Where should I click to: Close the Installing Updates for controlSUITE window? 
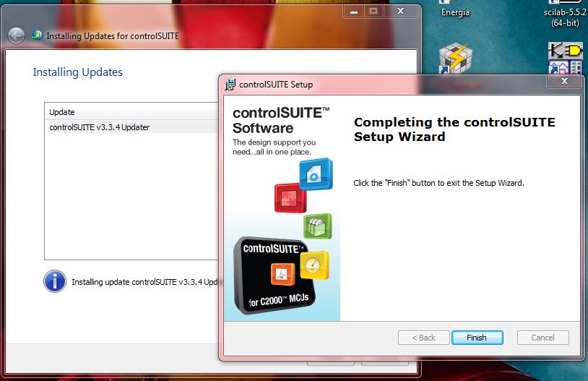click(400, 12)
